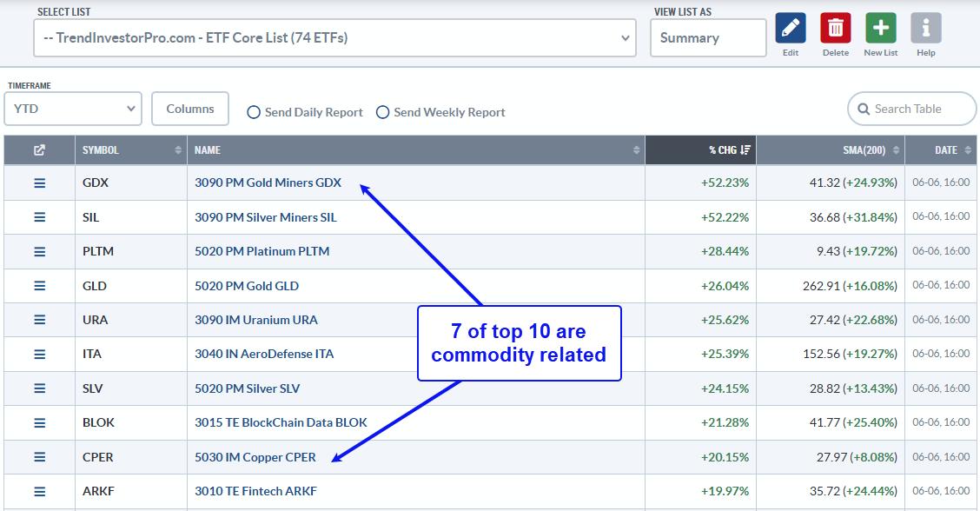
Task: Click the red Delete trash icon
Action: [835, 29]
